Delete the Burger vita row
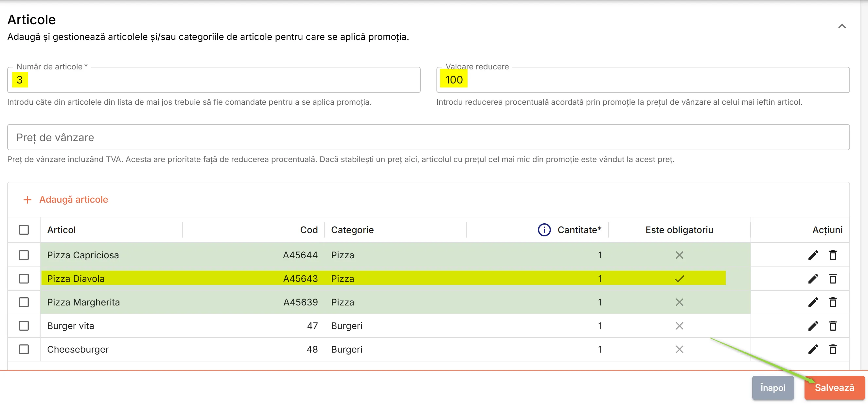The width and height of the screenshot is (868, 404). [833, 326]
